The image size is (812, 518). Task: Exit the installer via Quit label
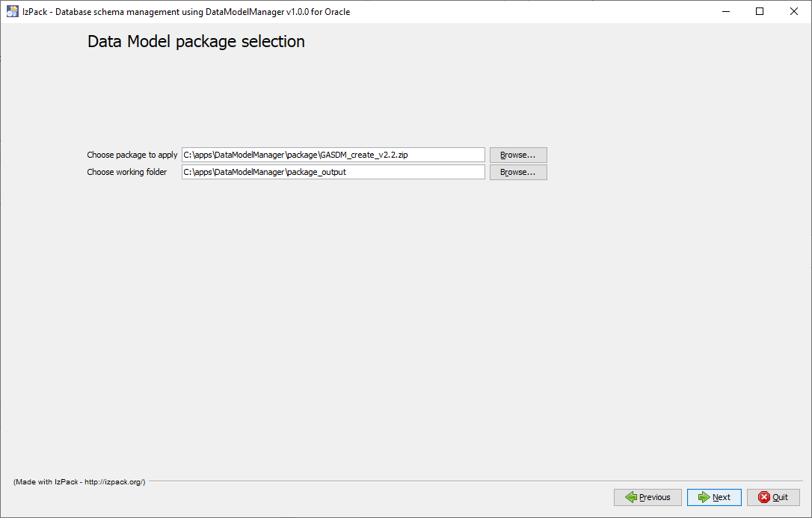(x=781, y=497)
